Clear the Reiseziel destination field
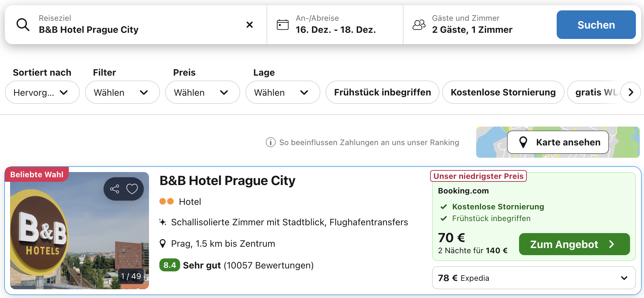The height and width of the screenshot is (298, 644). pyautogui.click(x=249, y=25)
